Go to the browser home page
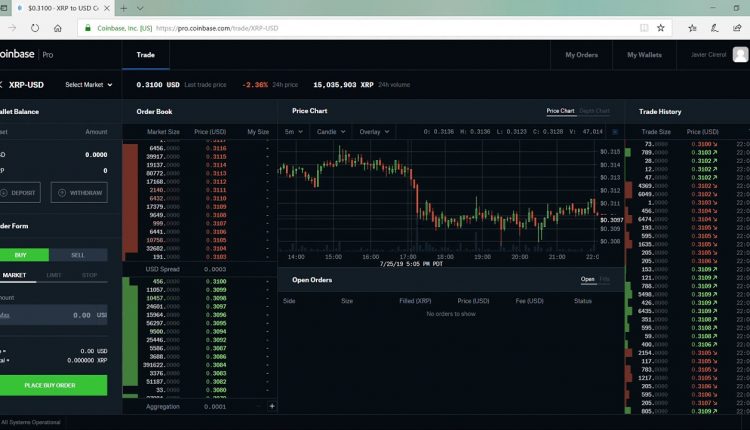Viewport: 750px width, 430px height. [57, 28]
